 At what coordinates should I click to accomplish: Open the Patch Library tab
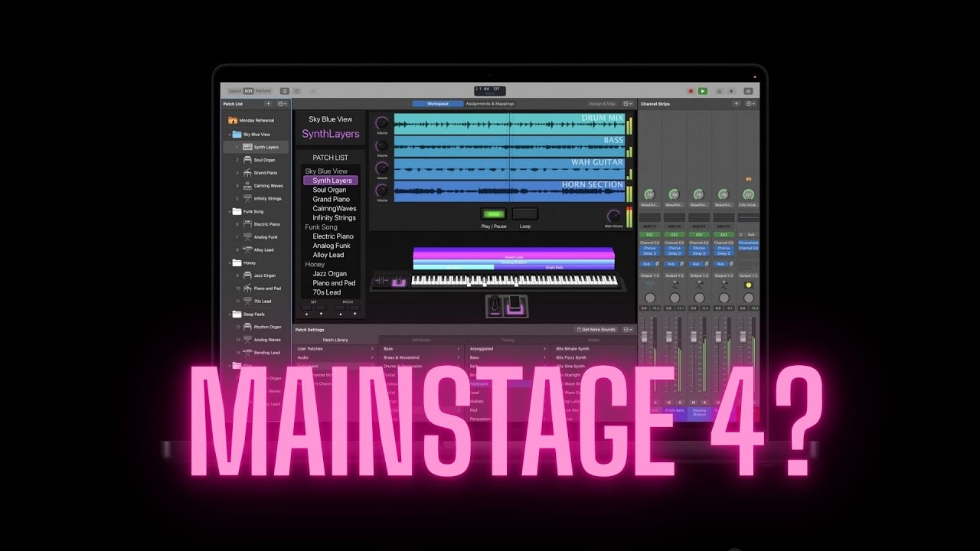tap(335, 340)
